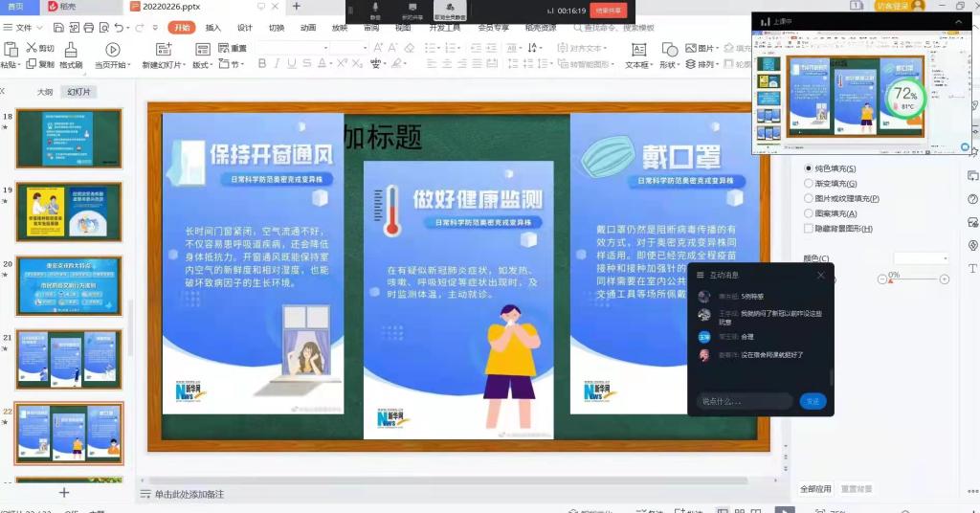The width and height of the screenshot is (980, 513).
Task: Click the Cut (剪切) scissors icon
Action: (33, 48)
